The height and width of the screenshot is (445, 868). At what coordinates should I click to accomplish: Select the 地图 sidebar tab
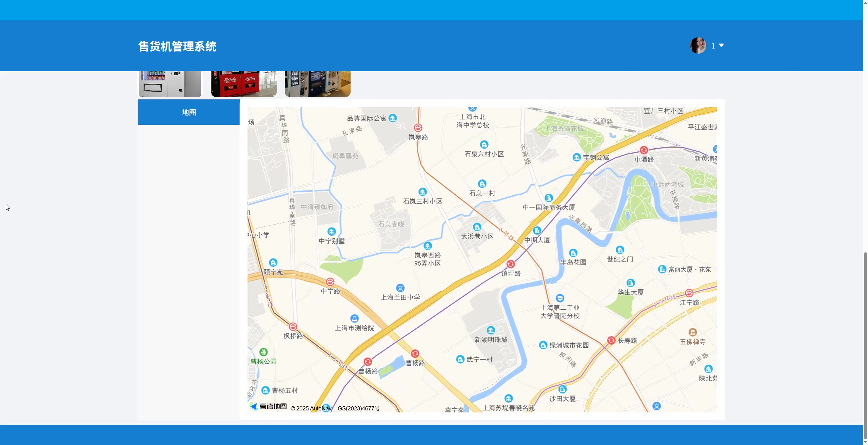point(189,112)
